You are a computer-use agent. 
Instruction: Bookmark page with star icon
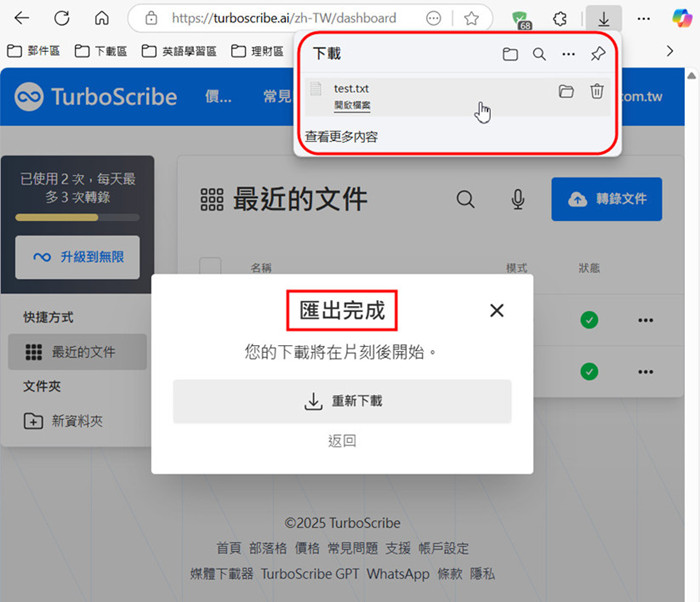[x=471, y=18]
